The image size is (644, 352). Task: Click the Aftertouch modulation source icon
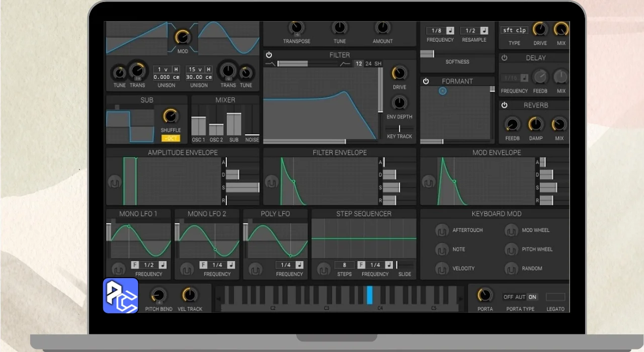[x=442, y=230]
